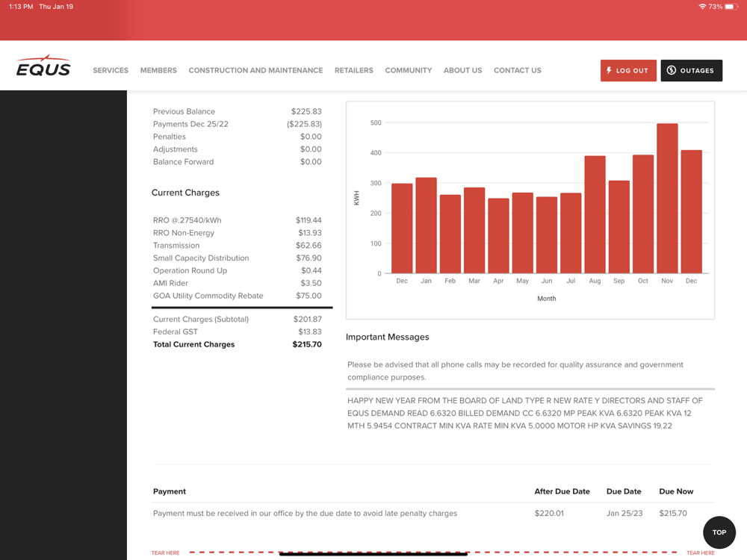Select the 'Federal GST' line
The image size is (747, 560).
[x=176, y=332]
